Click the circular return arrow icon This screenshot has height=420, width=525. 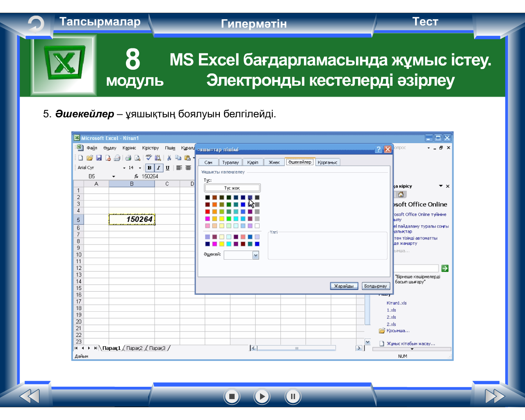[x=36, y=24]
